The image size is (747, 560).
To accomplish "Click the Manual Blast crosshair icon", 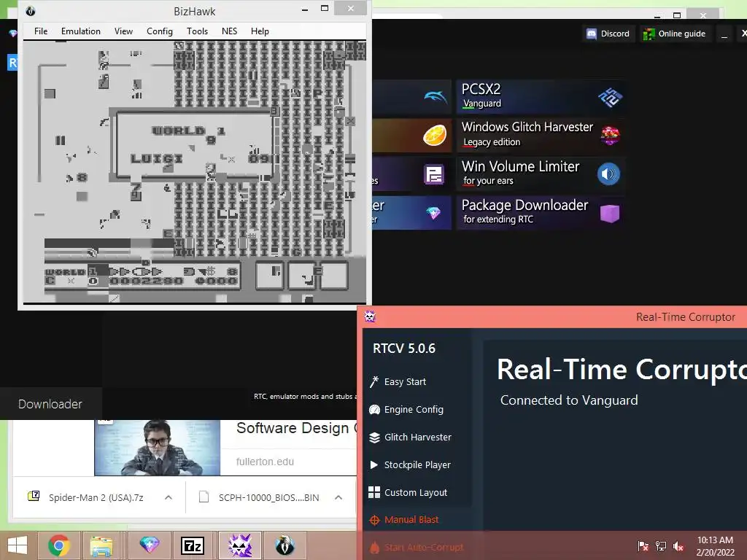I will click(x=374, y=520).
